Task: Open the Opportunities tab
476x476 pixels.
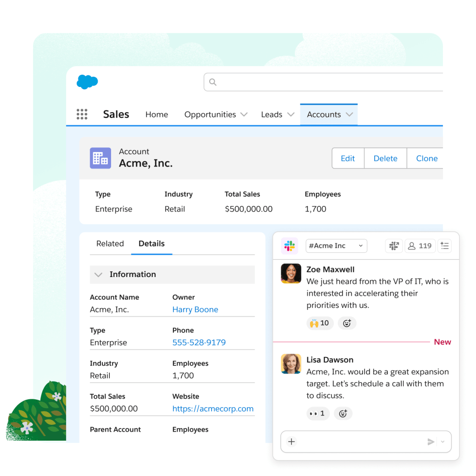Action: click(210, 114)
